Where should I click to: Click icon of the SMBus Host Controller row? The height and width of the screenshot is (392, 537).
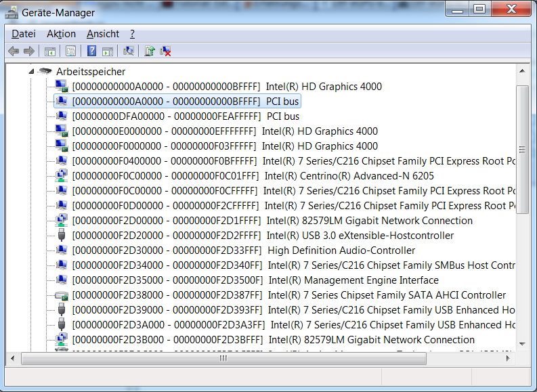[x=62, y=265]
